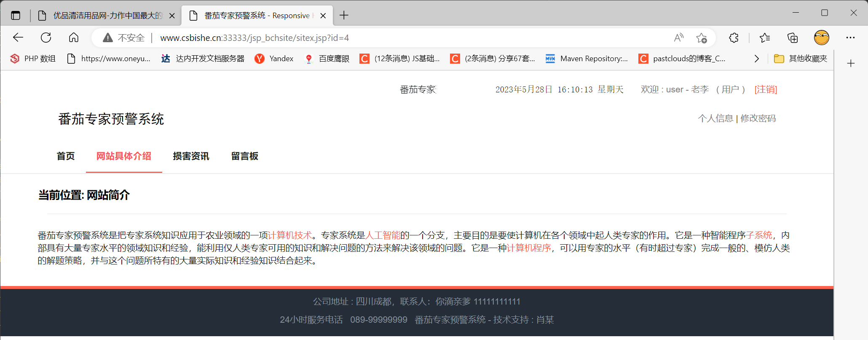Add this page to favorites
The image size is (868, 340).
[702, 38]
